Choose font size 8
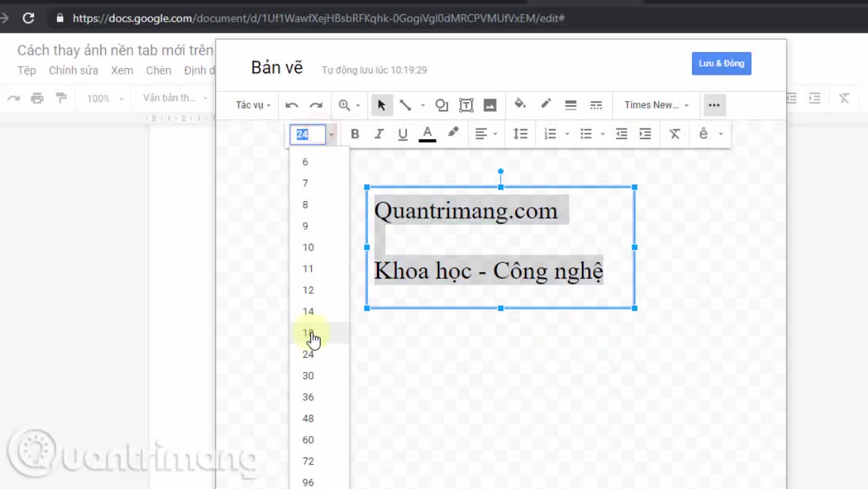 coord(319,204)
